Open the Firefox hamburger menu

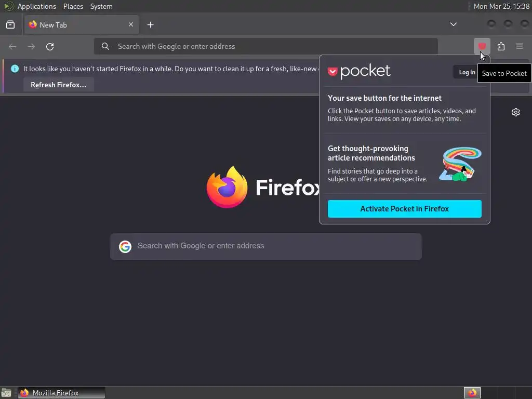520,46
